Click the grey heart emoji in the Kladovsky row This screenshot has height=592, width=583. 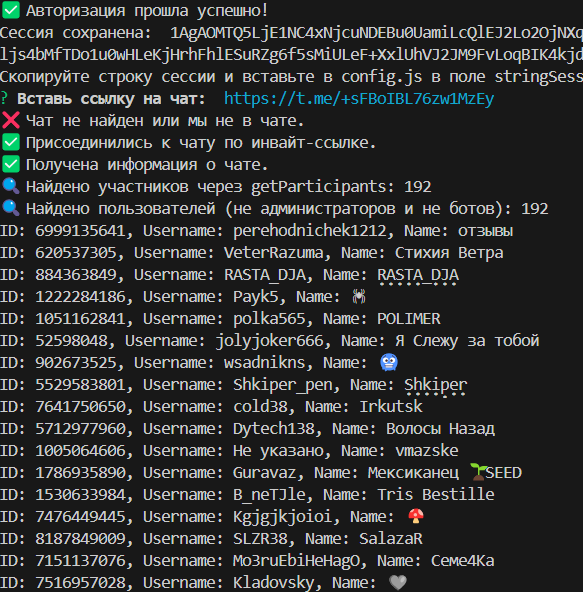pyautogui.click(x=398, y=582)
